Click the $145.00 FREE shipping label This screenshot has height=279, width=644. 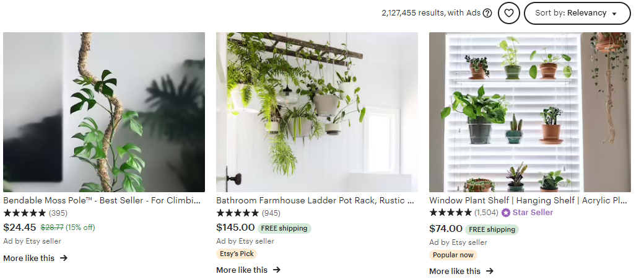(284, 228)
